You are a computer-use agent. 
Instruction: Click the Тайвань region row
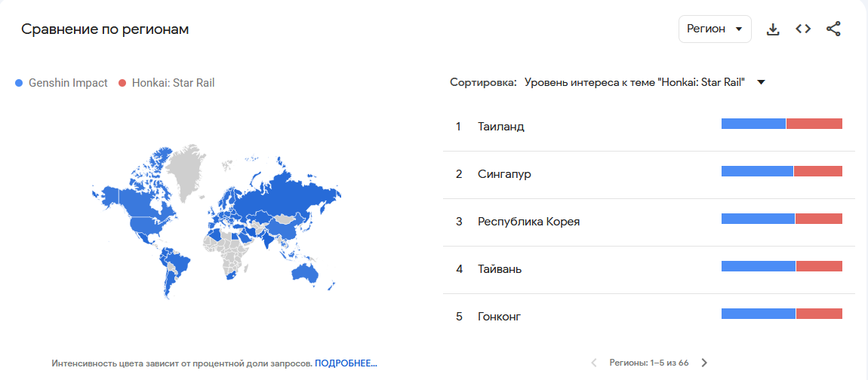499,269
